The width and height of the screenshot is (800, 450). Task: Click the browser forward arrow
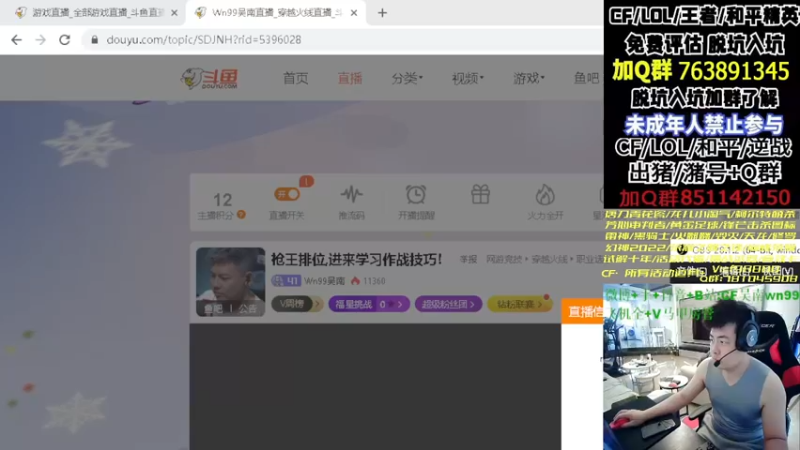[40, 40]
